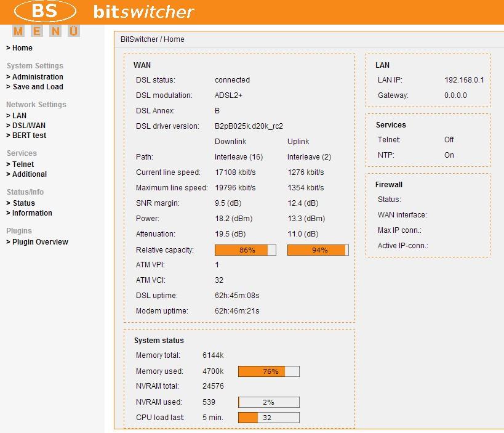Select the LAN IP value 192.168.0.1
504x433 pixels.
(464, 80)
